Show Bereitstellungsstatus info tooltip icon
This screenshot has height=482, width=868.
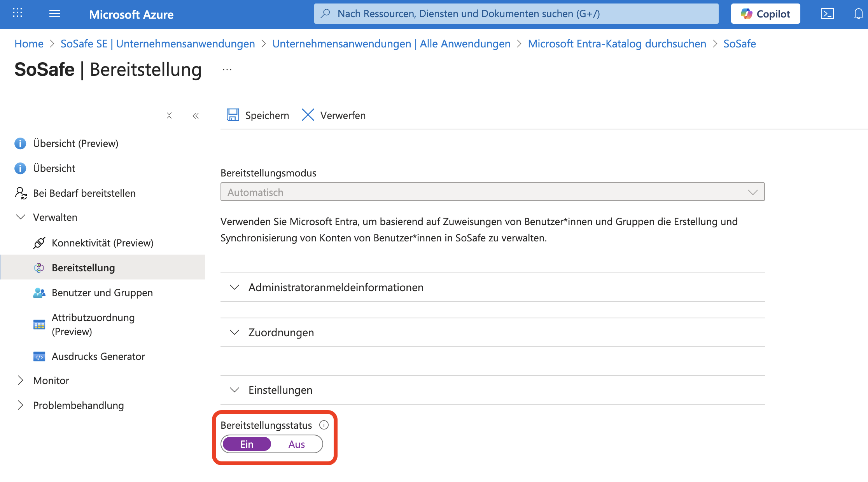pyautogui.click(x=324, y=425)
